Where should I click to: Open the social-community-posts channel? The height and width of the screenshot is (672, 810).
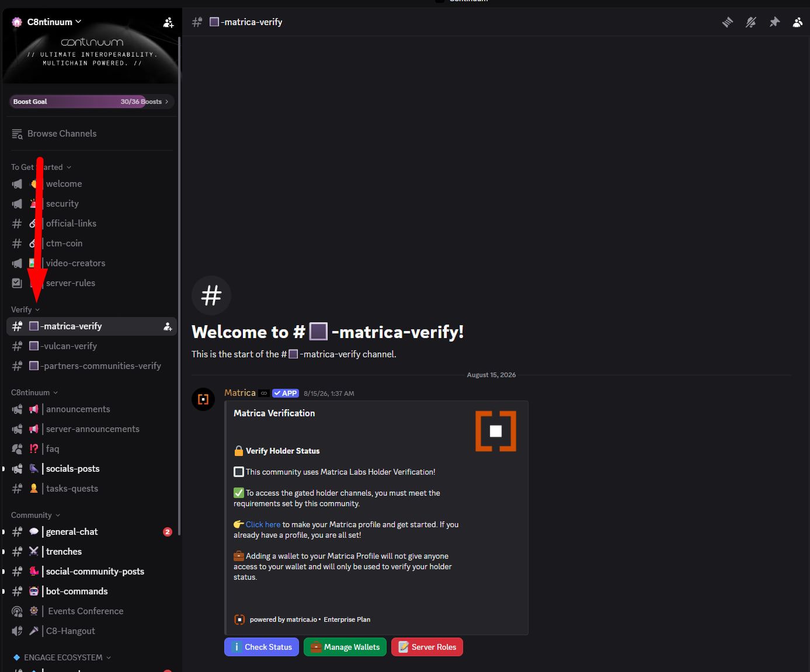coord(92,572)
